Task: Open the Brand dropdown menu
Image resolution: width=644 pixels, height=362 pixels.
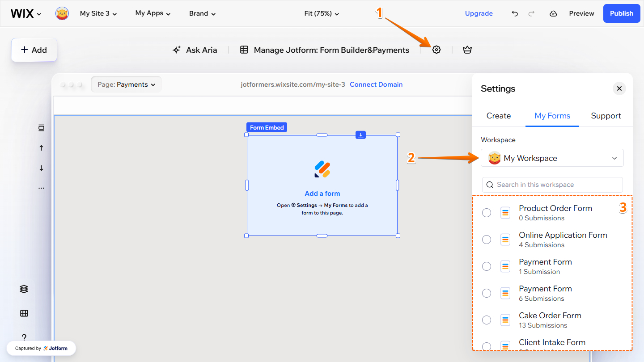Action: [x=203, y=13]
